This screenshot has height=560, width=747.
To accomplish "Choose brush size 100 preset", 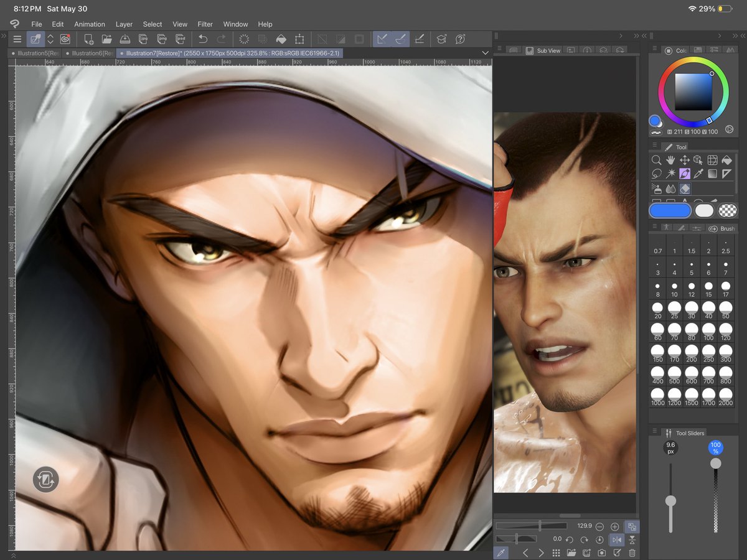I will (708, 331).
